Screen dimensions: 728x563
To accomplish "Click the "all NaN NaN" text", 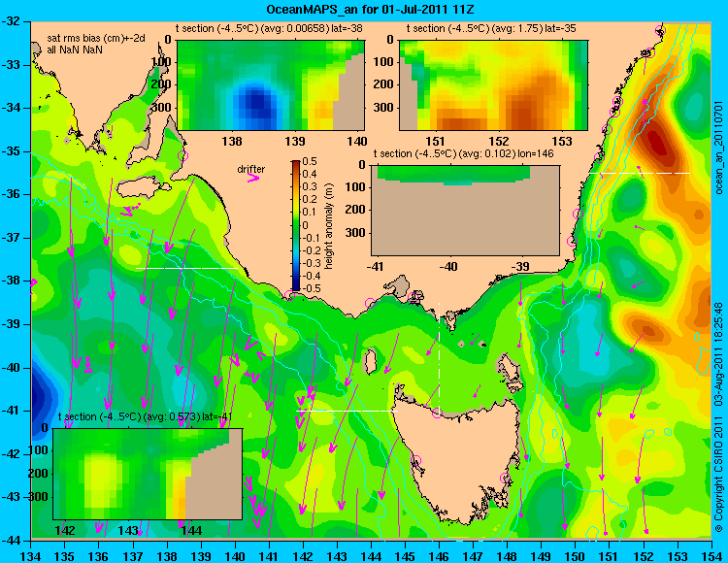I will tap(75, 50).
